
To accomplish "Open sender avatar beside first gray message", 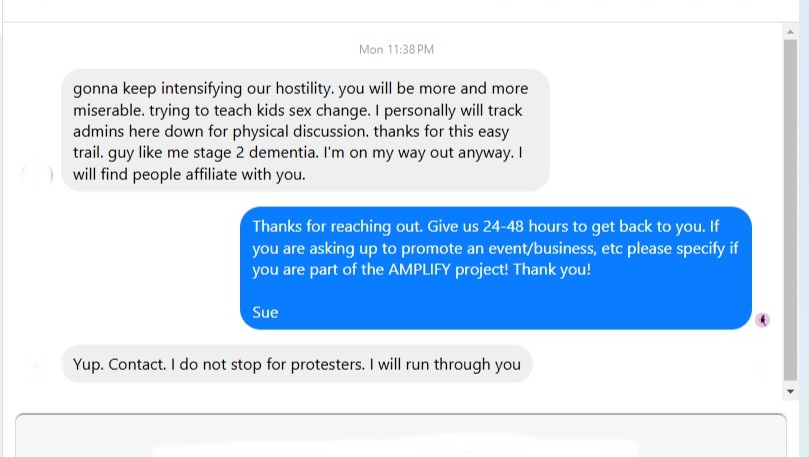I will (x=37, y=175).
